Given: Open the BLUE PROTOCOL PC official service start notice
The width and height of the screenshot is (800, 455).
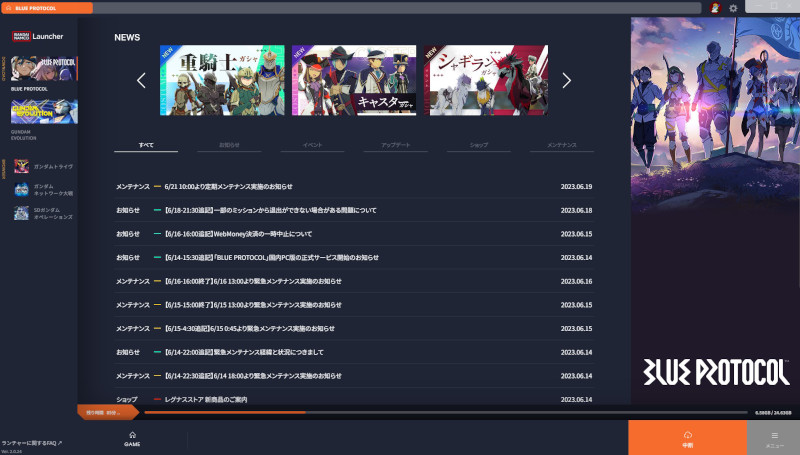Looking at the screenshot, I should click(354, 258).
